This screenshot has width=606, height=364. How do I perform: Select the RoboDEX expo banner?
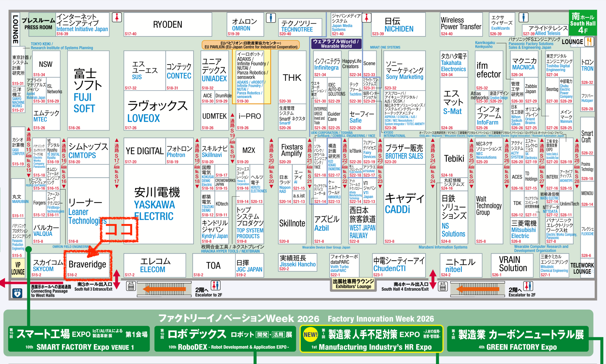tap(225, 339)
